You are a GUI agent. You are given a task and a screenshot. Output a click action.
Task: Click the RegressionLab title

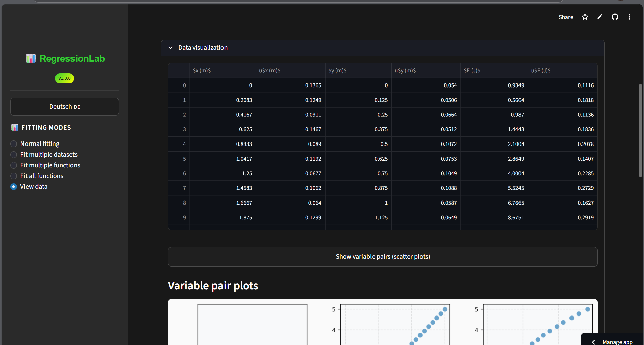click(x=72, y=58)
